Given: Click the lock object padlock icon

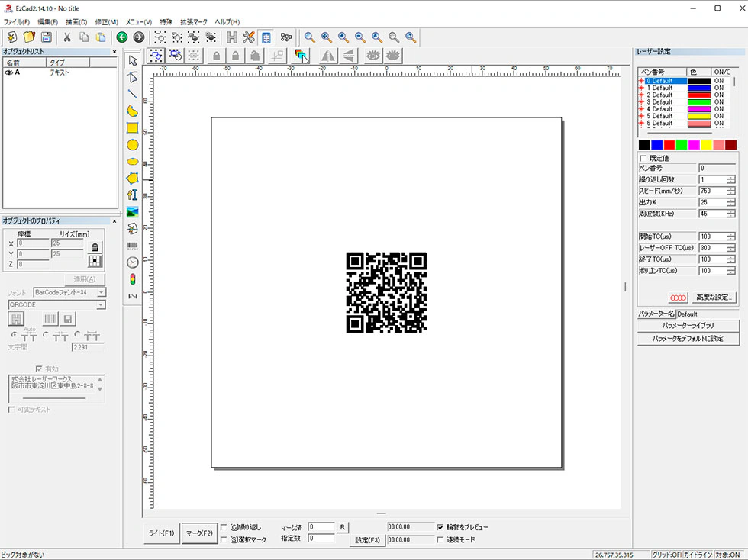Looking at the screenshot, I should point(216,56).
